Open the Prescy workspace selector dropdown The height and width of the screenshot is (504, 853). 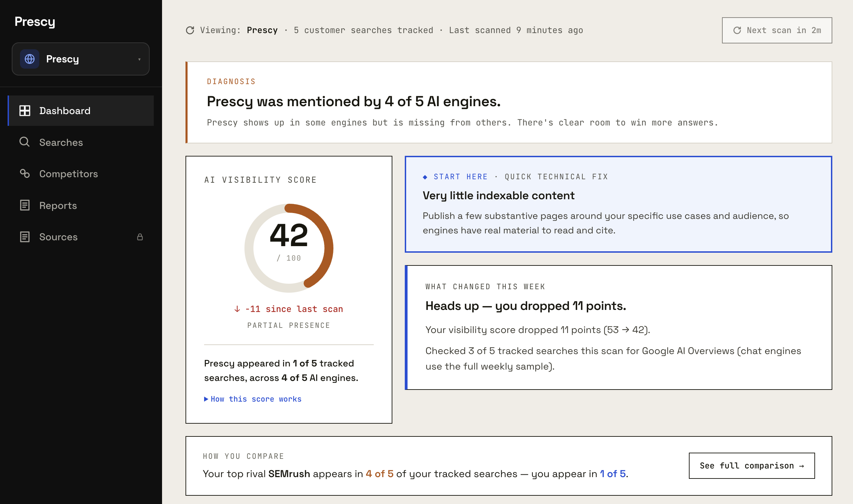point(81,59)
